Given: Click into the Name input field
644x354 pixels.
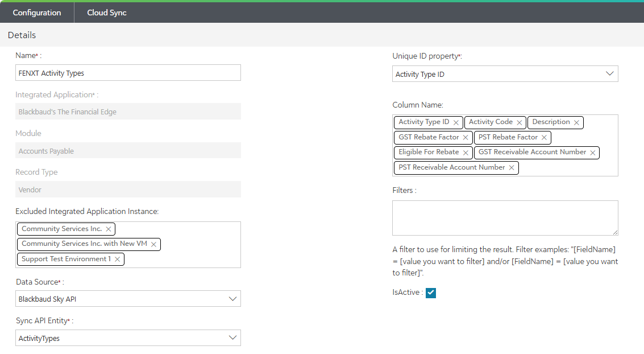Looking at the screenshot, I should pos(128,73).
